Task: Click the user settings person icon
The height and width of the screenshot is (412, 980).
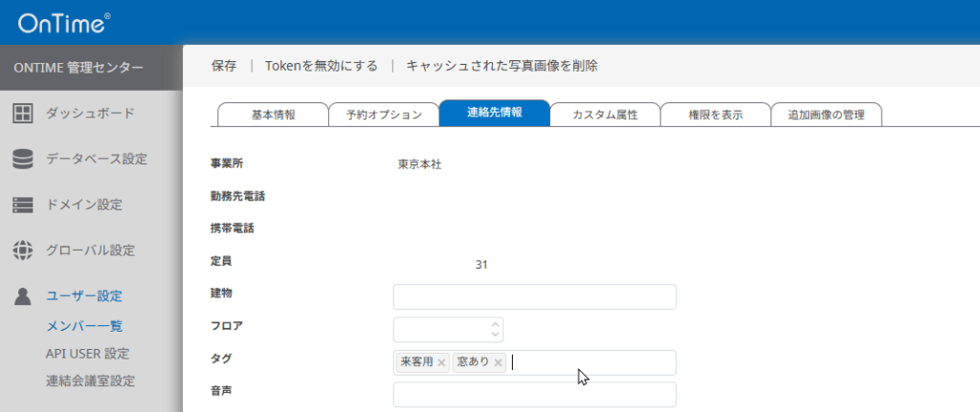Action: (23, 296)
